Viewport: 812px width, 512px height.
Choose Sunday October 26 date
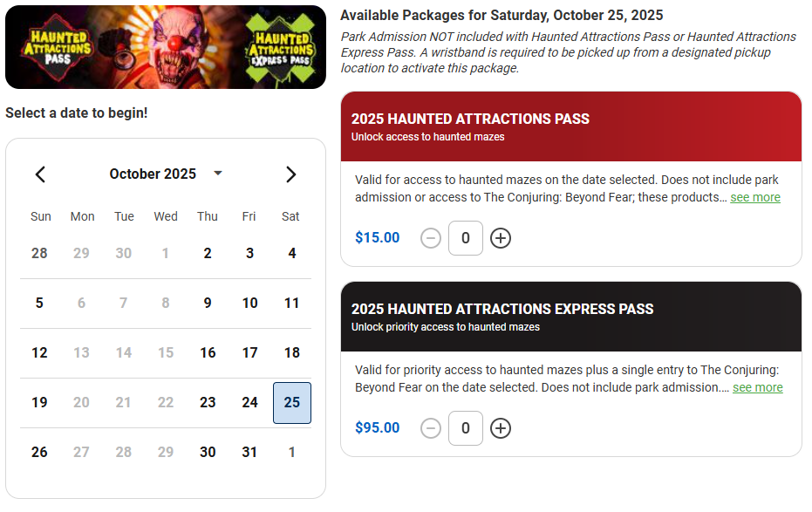click(x=39, y=452)
